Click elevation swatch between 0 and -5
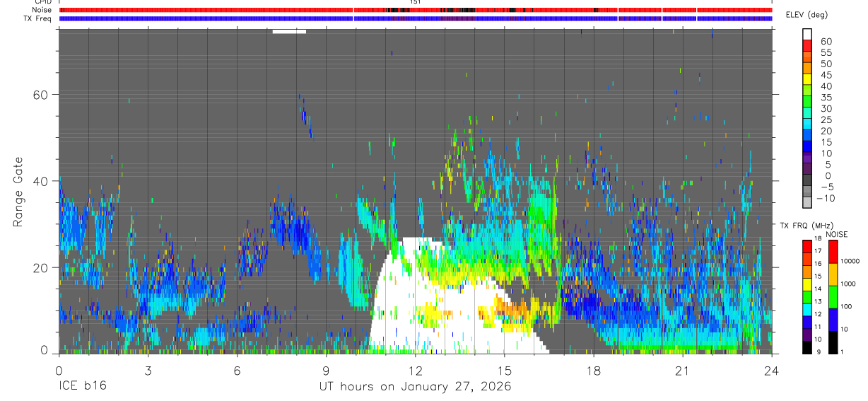The width and height of the screenshot is (868, 401). [807, 180]
